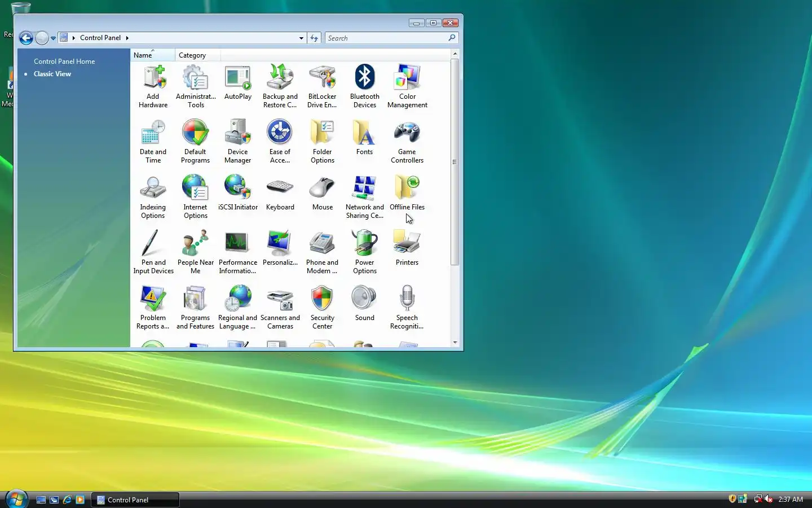Open Power Options
Image resolution: width=812 pixels, height=508 pixels.
point(365,252)
